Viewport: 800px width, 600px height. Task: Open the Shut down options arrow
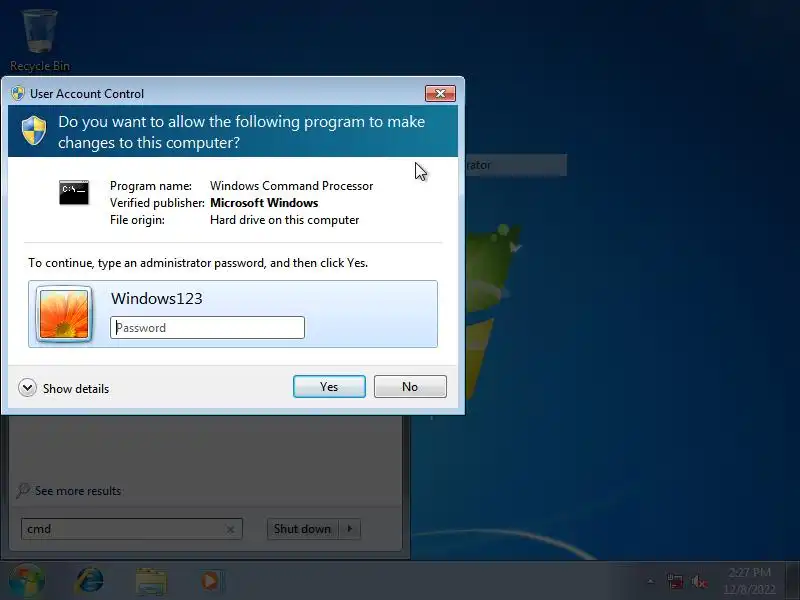[349, 529]
